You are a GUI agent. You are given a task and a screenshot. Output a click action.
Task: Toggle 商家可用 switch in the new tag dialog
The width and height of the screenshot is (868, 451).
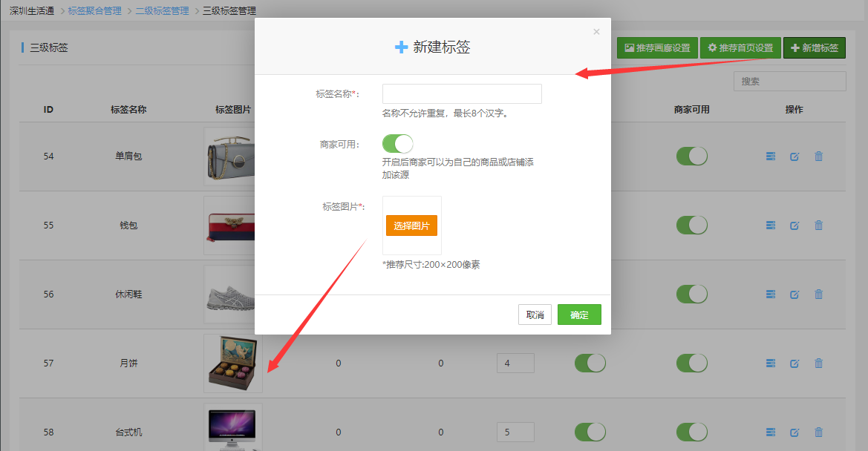pos(397,144)
